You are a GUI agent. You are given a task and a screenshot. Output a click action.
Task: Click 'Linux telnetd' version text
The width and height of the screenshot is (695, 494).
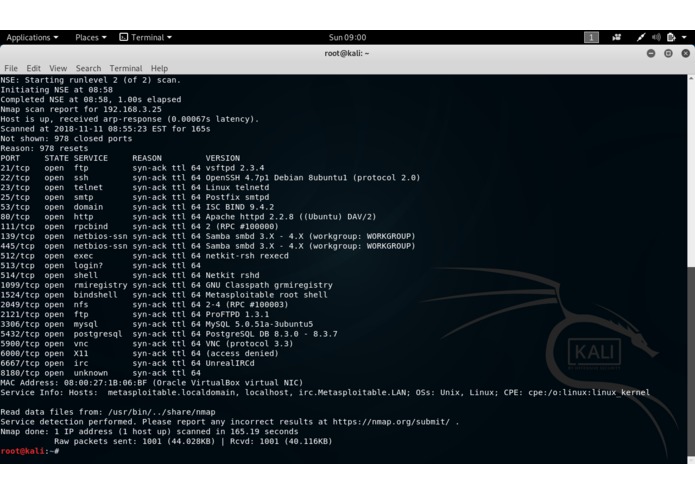[237, 187]
